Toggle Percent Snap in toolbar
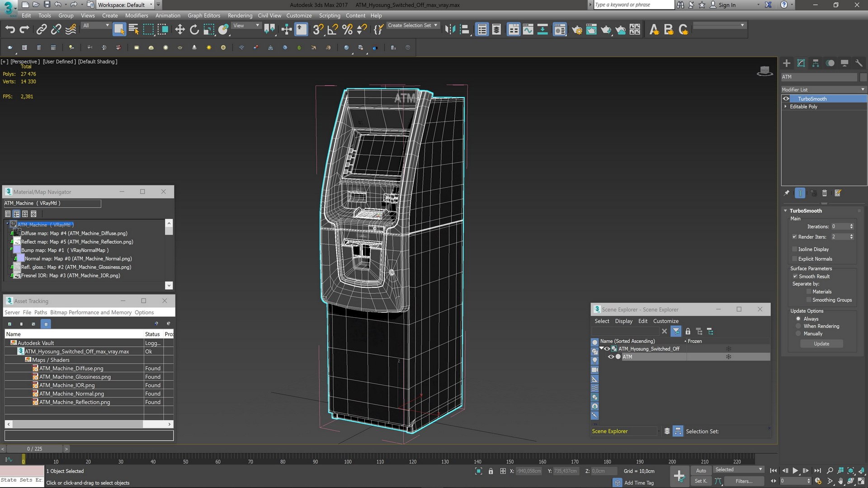The width and height of the screenshot is (868, 488). [347, 30]
